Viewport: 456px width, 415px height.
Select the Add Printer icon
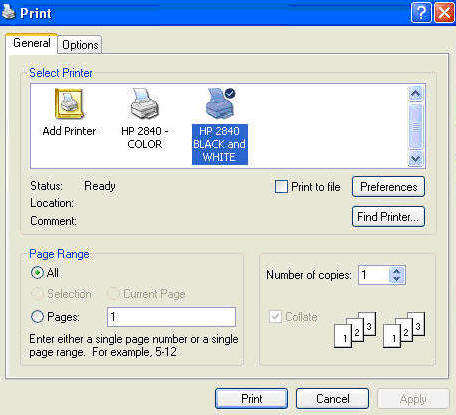coord(69,104)
